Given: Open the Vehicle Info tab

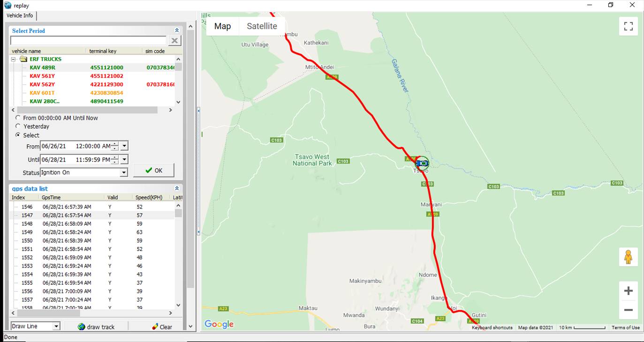Looking at the screenshot, I should (19, 15).
